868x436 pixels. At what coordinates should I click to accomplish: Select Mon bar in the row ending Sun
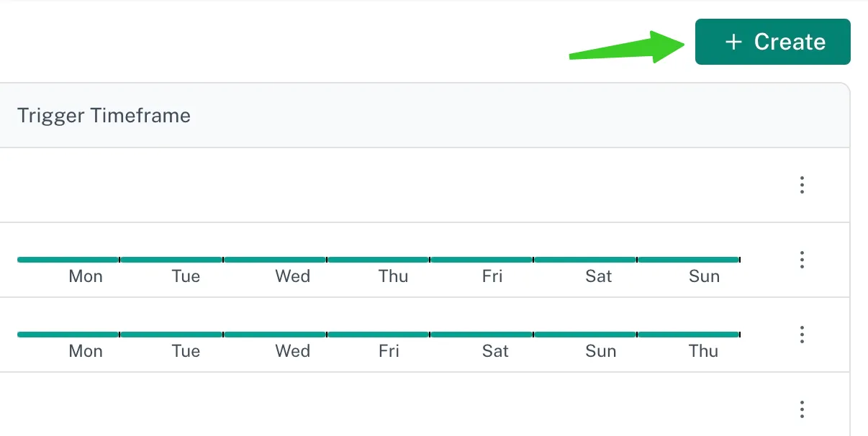point(68,260)
